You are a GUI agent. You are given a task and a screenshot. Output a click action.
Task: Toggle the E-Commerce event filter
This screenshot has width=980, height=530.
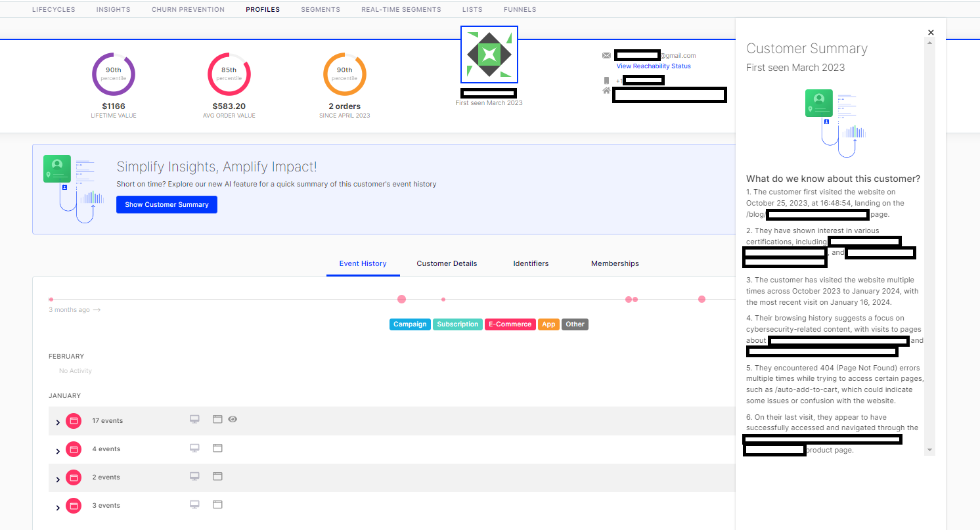510,324
